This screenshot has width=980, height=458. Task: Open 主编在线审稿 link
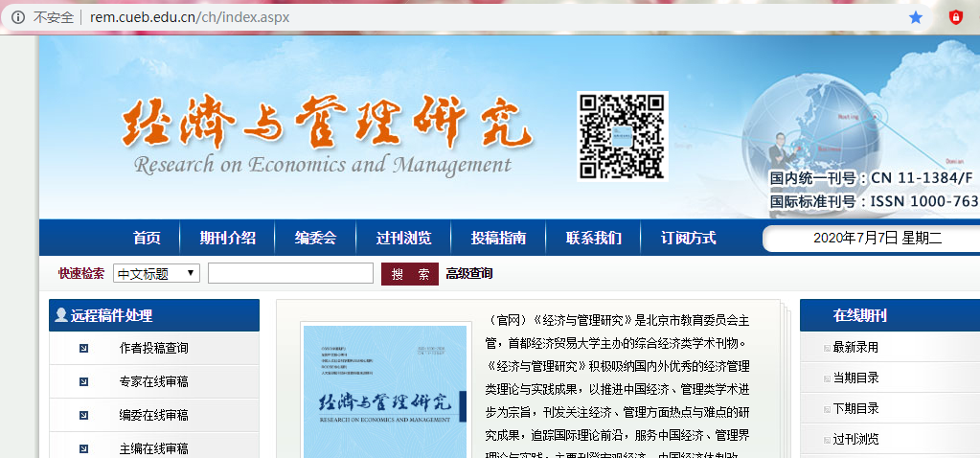point(153,448)
